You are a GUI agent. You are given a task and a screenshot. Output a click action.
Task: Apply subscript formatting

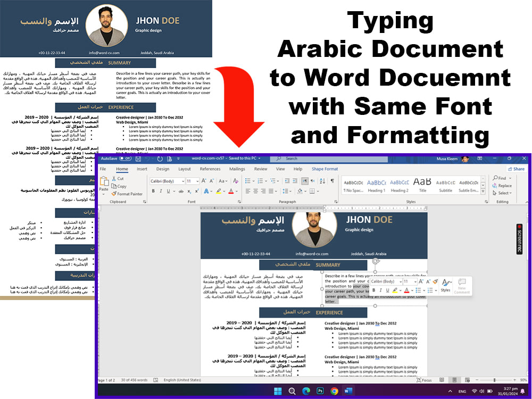pyautogui.click(x=189, y=192)
